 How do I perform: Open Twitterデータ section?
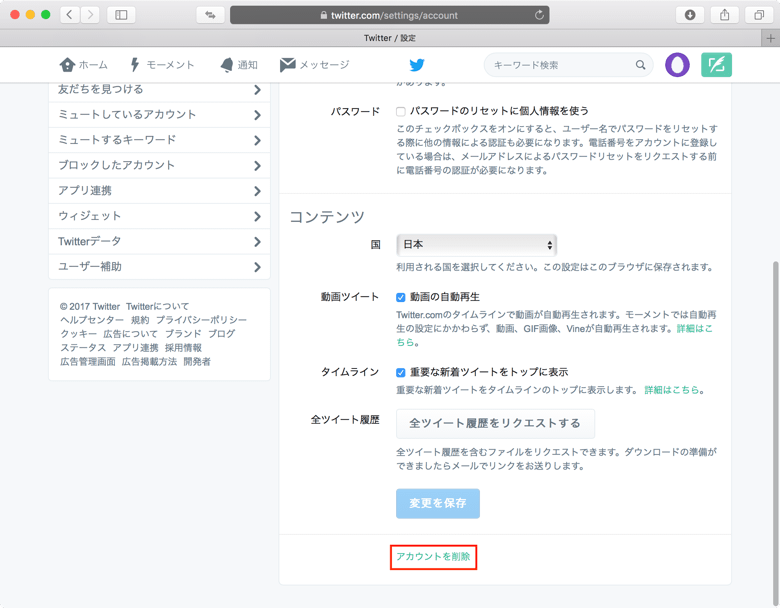click(x=159, y=242)
